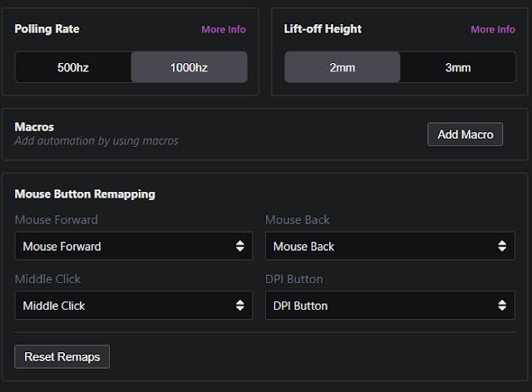The image size is (532, 392).
Task: Click the Middle Click dropdown arrow icon
Action: 239,306
